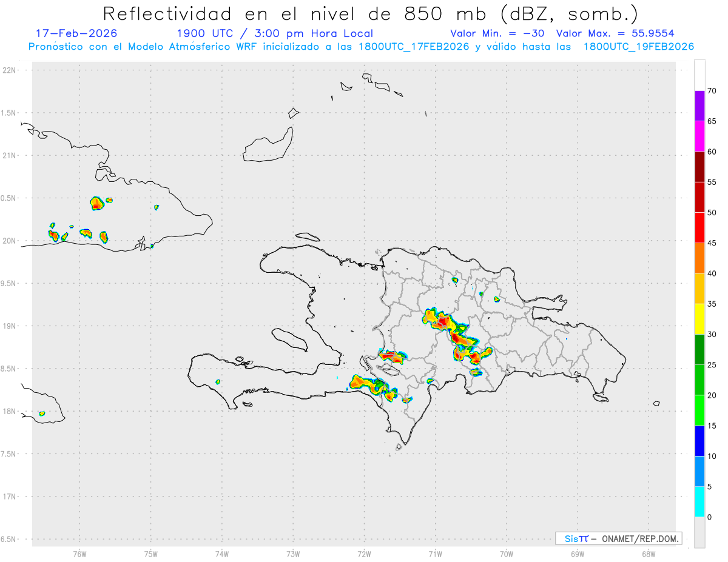Click the '45' value on the color scale

(x=712, y=243)
